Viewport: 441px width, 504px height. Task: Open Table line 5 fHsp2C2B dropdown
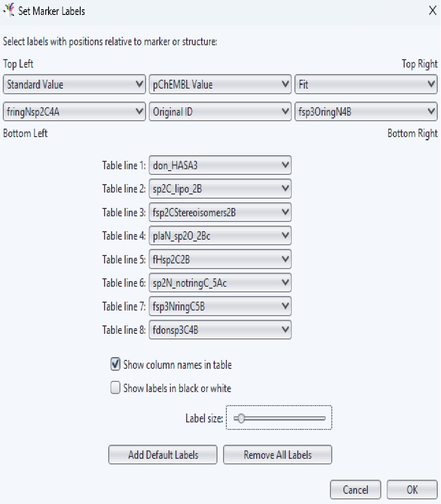coord(220,259)
